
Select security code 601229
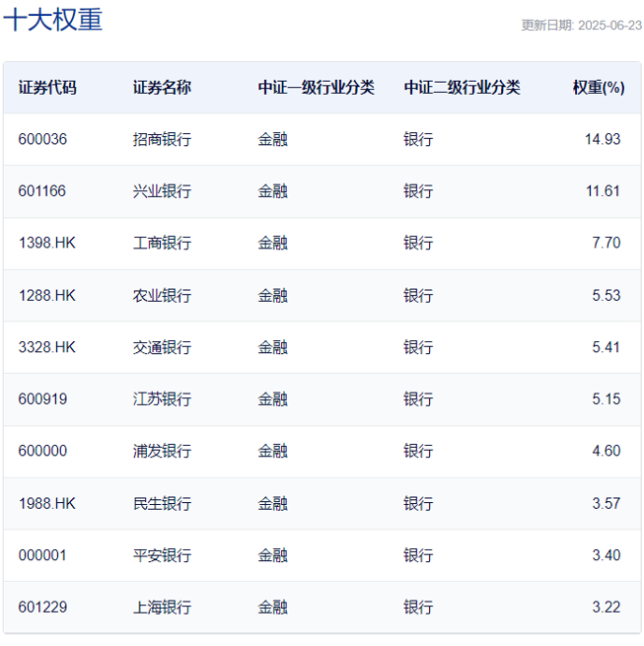click(42, 608)
